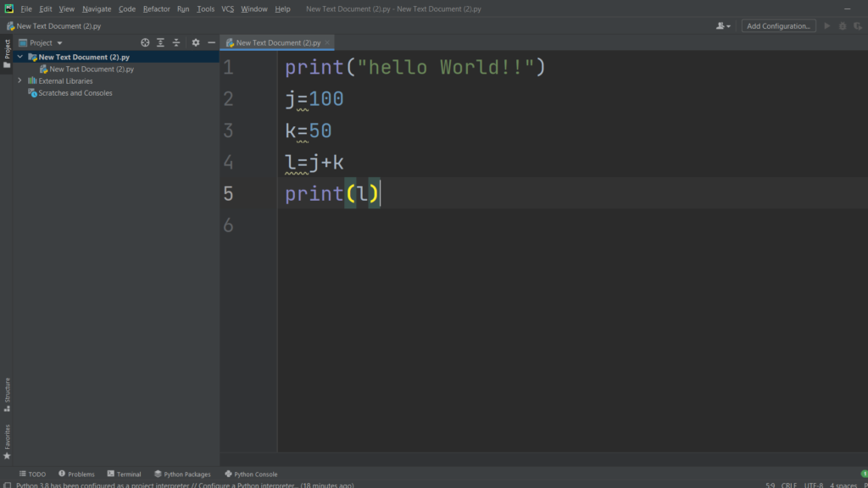Click line number 6 in gutter
This screenshot has height=488, width=868.
click(x=229, y=225)
